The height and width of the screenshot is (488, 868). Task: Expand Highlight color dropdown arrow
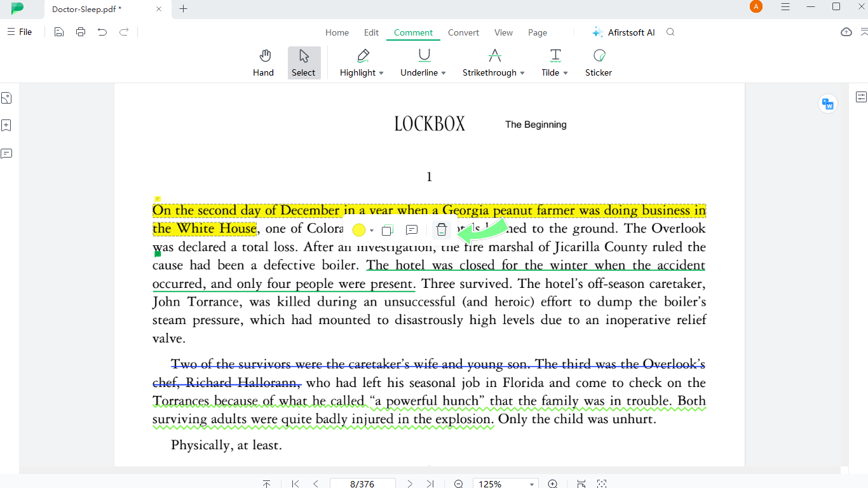pyautogui.click(x=381, y=73)
